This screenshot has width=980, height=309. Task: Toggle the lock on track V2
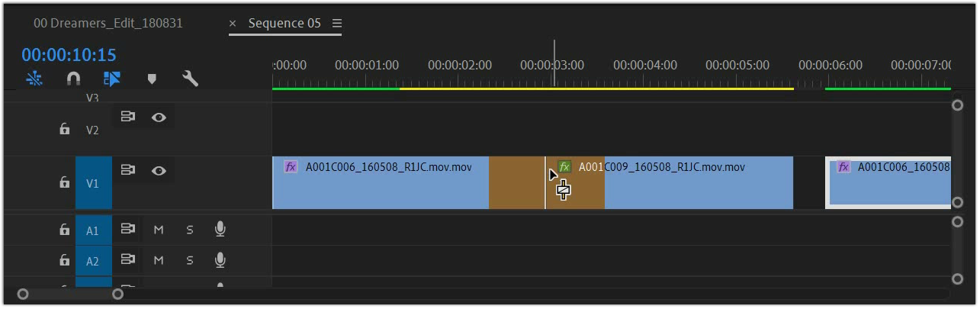pyautogui.click(x=65, y=130)
